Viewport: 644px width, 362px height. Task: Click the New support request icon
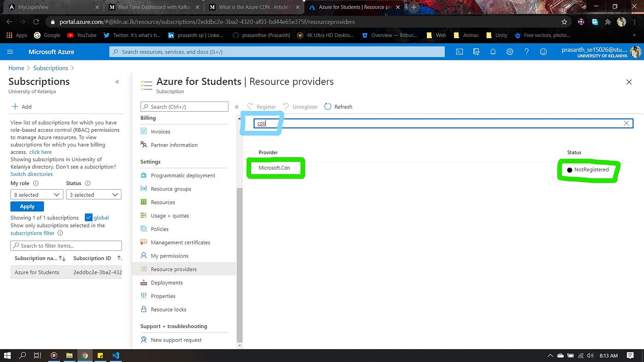point(144,340)
